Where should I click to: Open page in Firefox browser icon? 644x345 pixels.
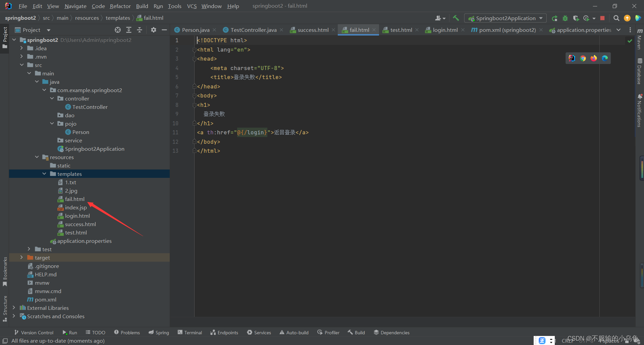click(594, 58)
